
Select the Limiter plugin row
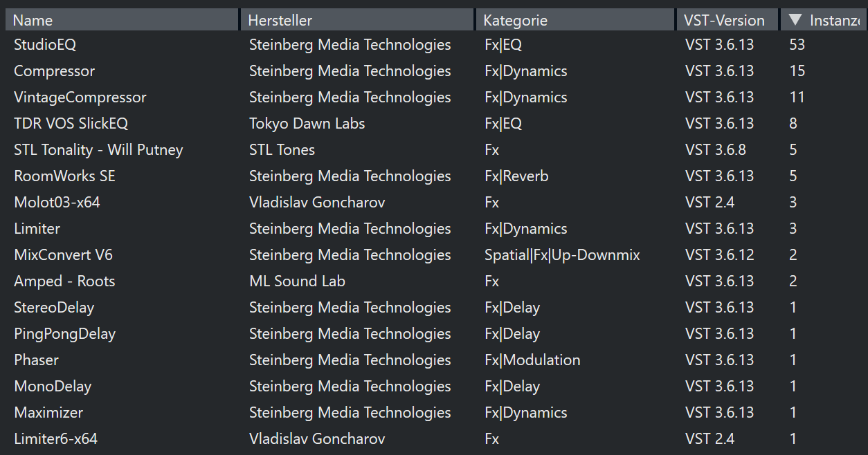(x=37, y=229)
